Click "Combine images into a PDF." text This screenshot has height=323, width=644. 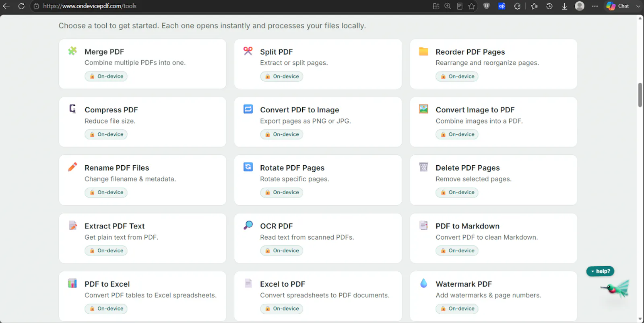pos(479,121)
